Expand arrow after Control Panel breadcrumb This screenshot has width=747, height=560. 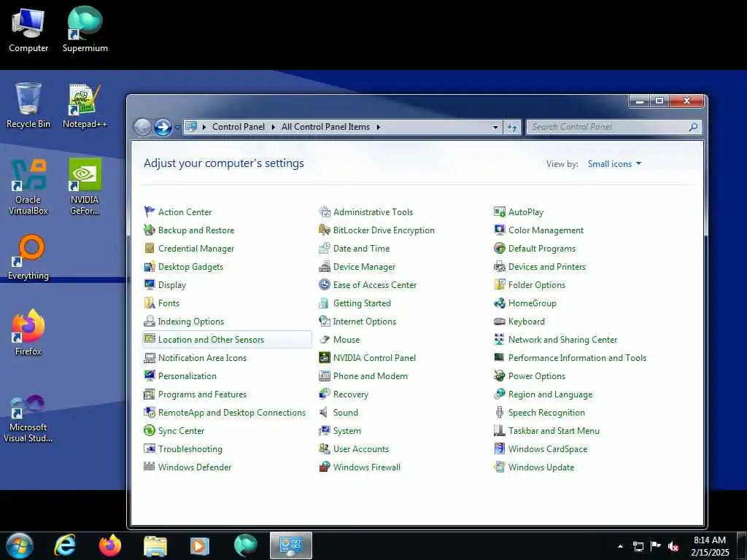pos(274,127)
